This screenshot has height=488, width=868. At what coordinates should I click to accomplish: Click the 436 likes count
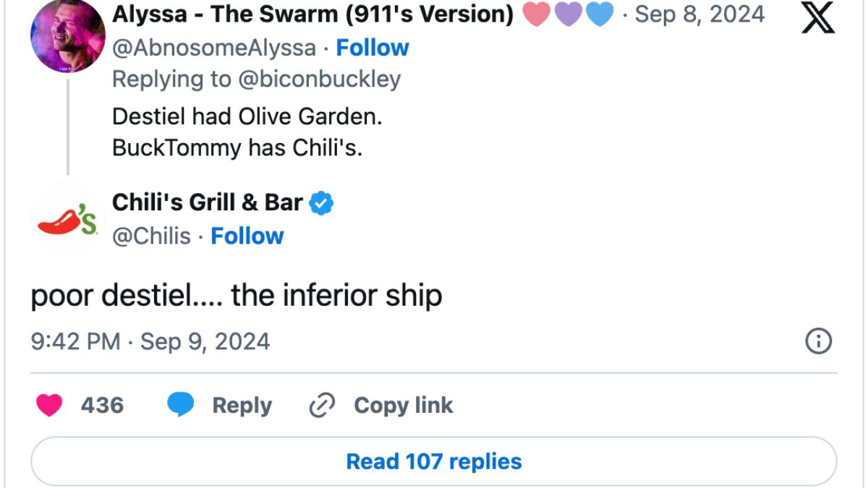[102, 406]
